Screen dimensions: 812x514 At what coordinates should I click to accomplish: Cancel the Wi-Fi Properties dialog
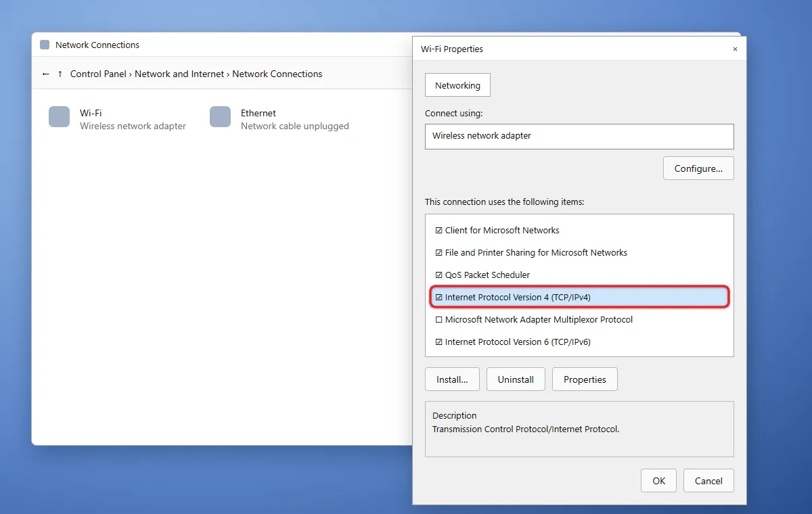click(708, 481)
